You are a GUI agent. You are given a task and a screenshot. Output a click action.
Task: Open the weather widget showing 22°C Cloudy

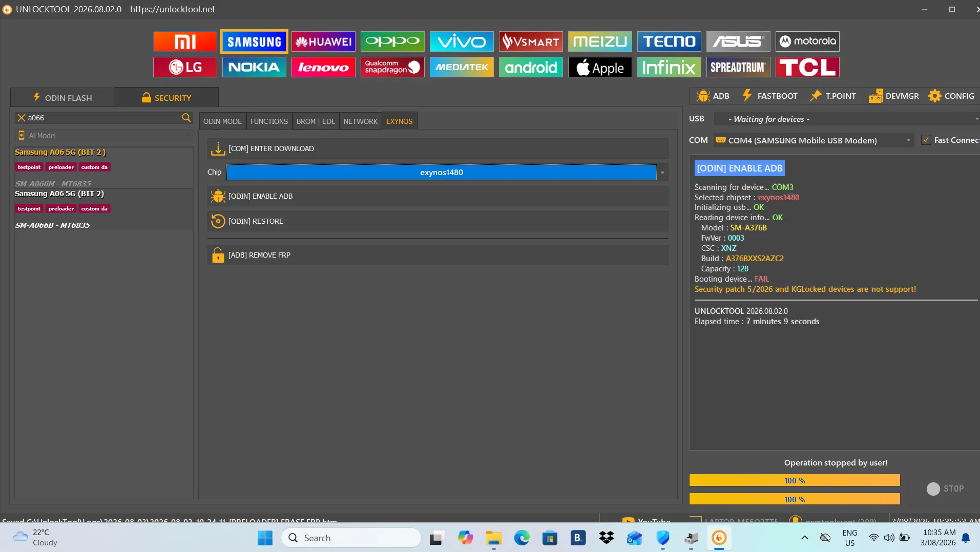point(35,538)
